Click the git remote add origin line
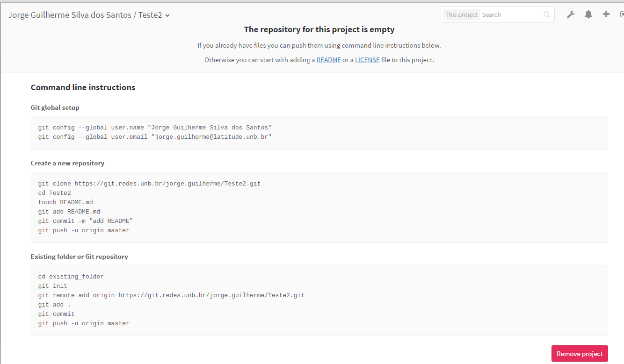The height and width of the screenshot is (364, 624). [171, 295]
